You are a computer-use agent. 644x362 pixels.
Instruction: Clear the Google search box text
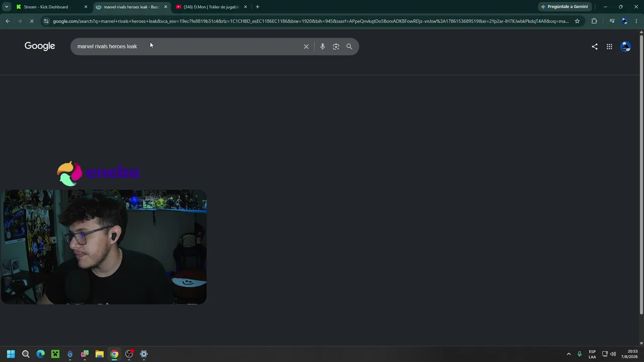click(x=306, y=46)
